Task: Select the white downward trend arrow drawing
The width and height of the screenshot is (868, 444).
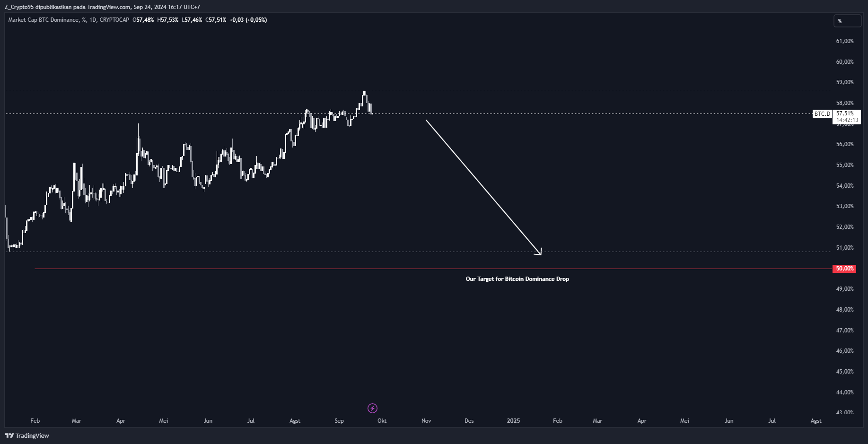Action: [x=482, y=187]
